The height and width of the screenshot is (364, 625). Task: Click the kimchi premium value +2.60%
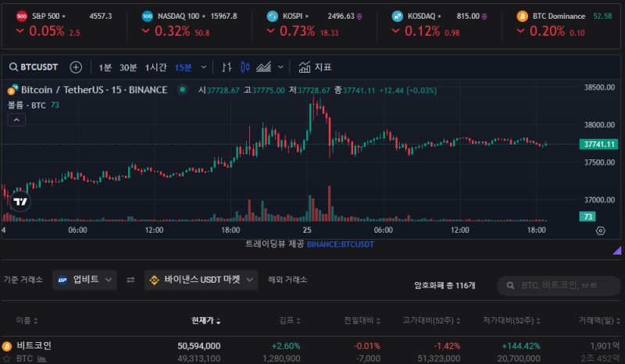point(286,346)
